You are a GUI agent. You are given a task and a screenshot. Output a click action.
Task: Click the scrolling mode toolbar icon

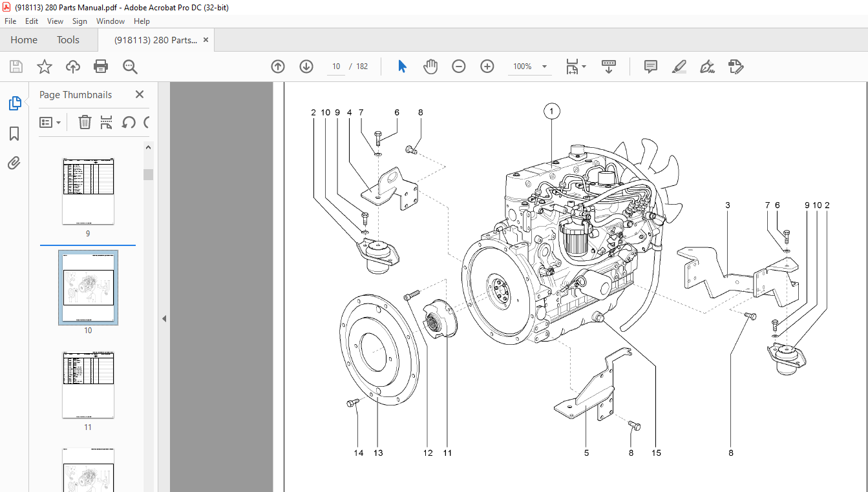608,67
